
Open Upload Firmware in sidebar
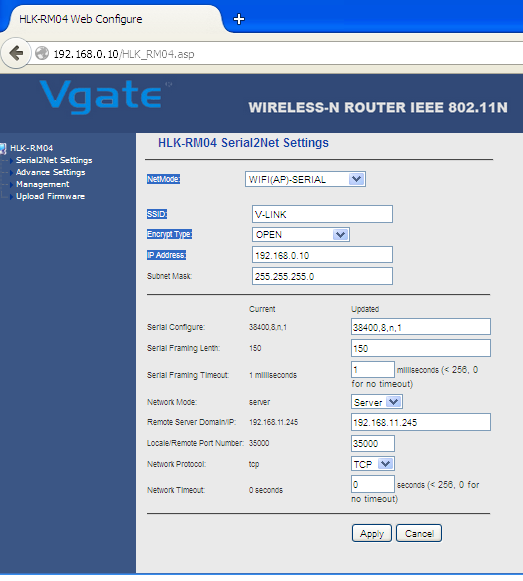pos(50,196)
